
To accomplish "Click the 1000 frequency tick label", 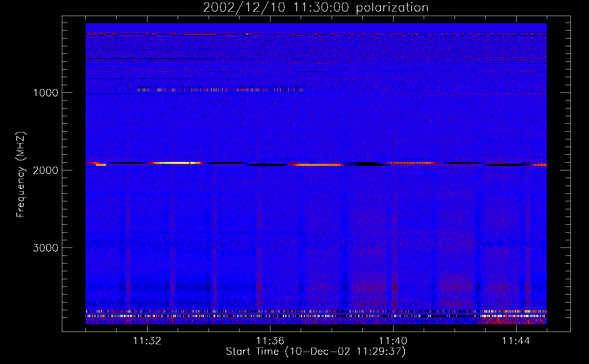I will point(46,93).
